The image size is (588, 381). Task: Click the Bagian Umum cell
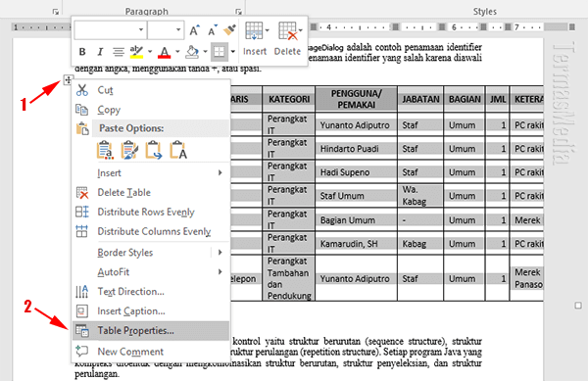[357, 220]
